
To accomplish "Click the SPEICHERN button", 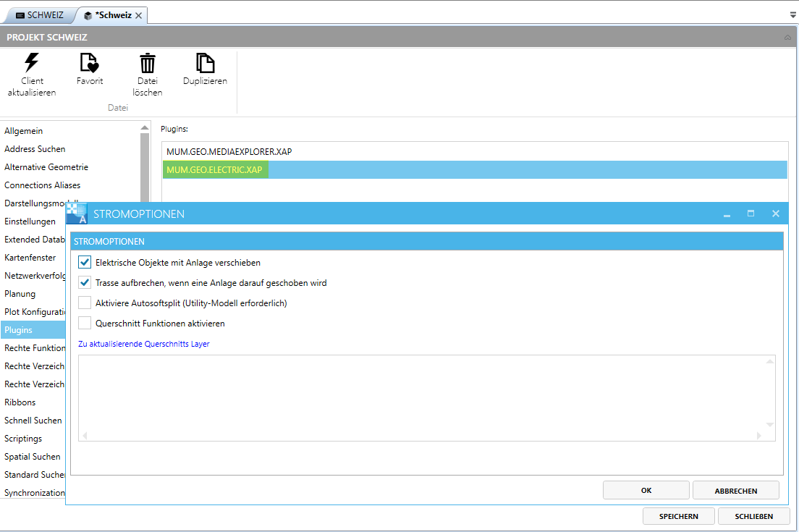I will coord(679,516).
